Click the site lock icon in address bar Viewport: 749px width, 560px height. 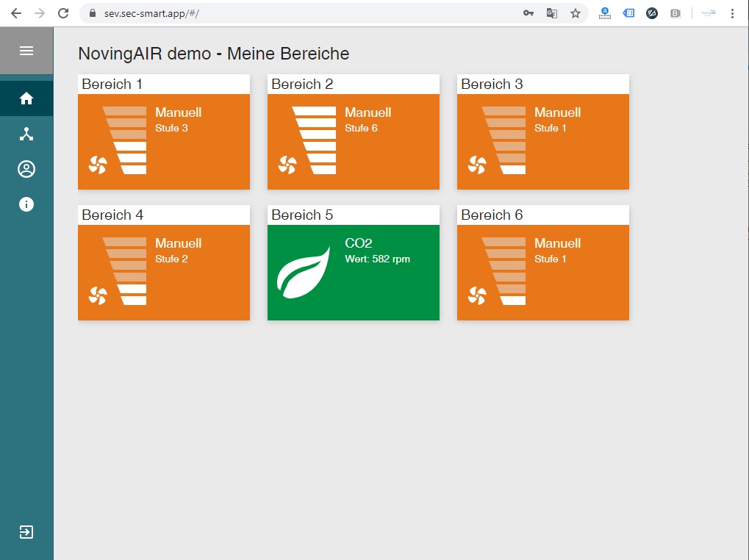click(x=93, y=13)
